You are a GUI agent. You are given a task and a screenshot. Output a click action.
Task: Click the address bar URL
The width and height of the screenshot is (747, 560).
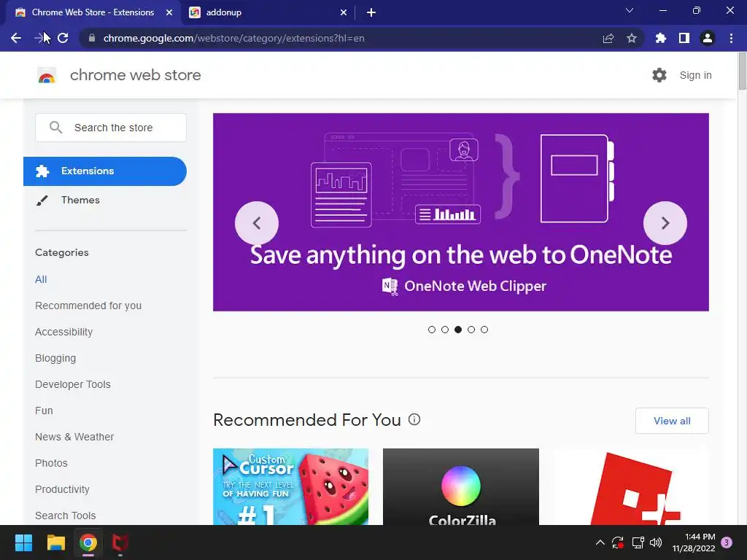pos(234,38)
